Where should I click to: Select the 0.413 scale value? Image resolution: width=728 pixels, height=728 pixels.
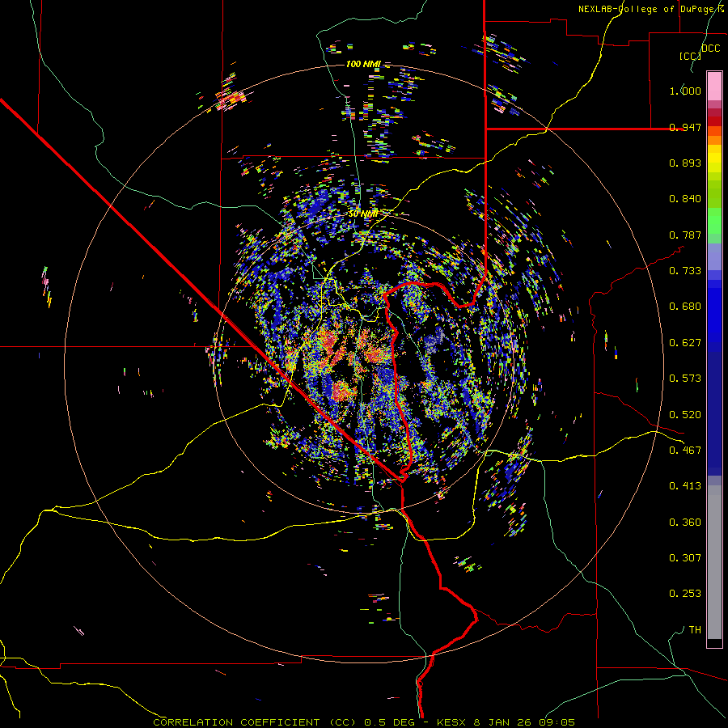click(685, 486)
